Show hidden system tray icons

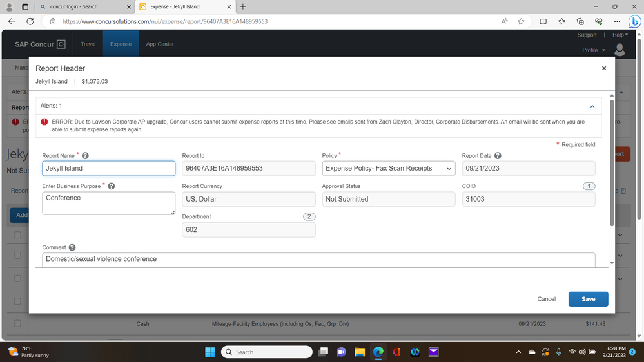518,352
